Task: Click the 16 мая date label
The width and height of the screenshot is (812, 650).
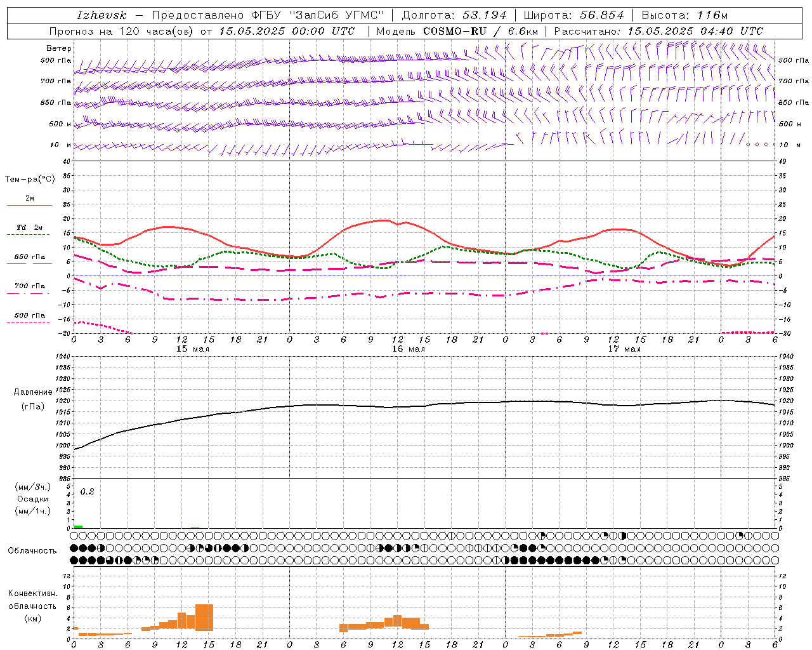Action: (x=409, y=349)
